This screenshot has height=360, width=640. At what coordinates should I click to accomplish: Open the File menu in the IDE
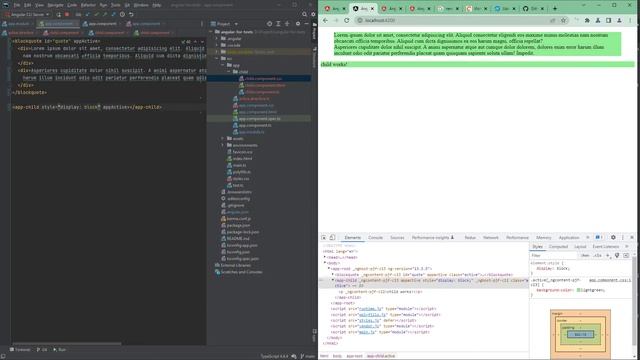click(x=17, y=5)
